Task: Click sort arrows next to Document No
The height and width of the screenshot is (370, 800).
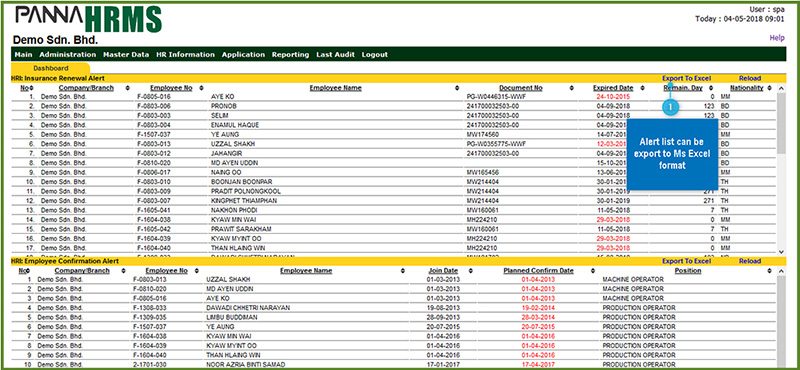Action: (571, 88)
